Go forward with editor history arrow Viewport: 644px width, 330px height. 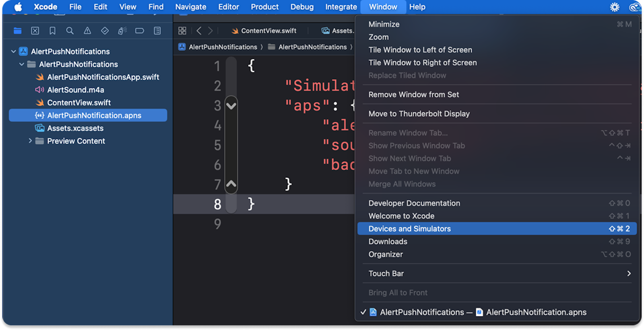click(x=210, y=31)
